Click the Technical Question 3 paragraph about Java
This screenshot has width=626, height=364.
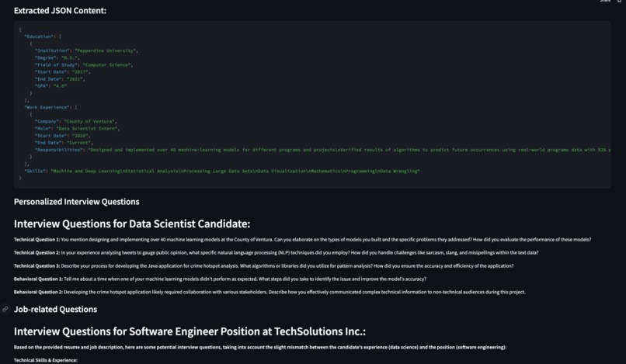click(x=263, y=265)
